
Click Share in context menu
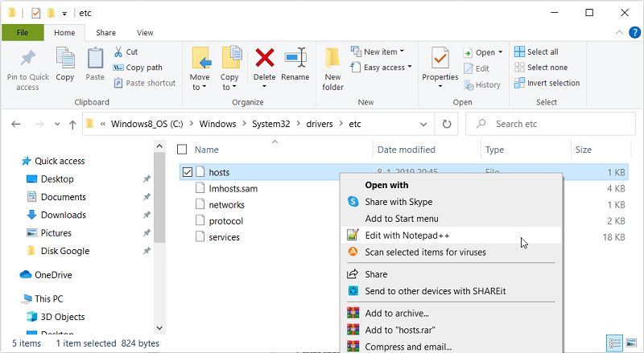click(451, 274)
